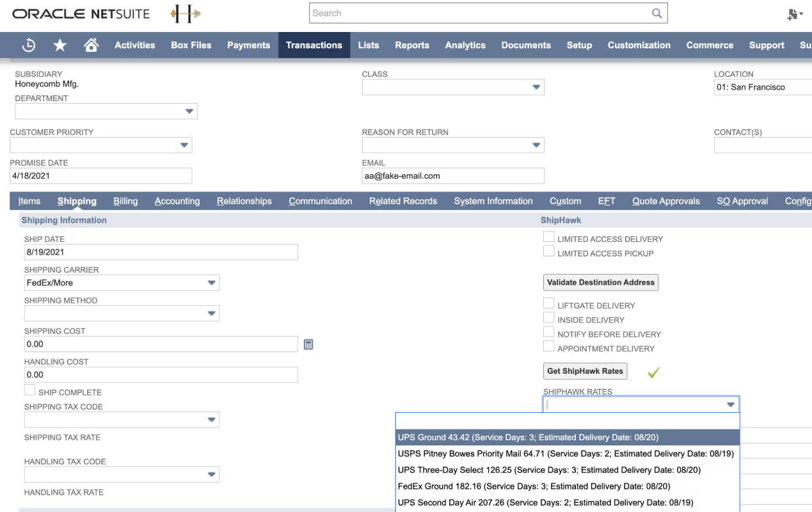812x512 pixels.
Task: Expand the Reason for Return dropdown
Action: click(536, 145)
